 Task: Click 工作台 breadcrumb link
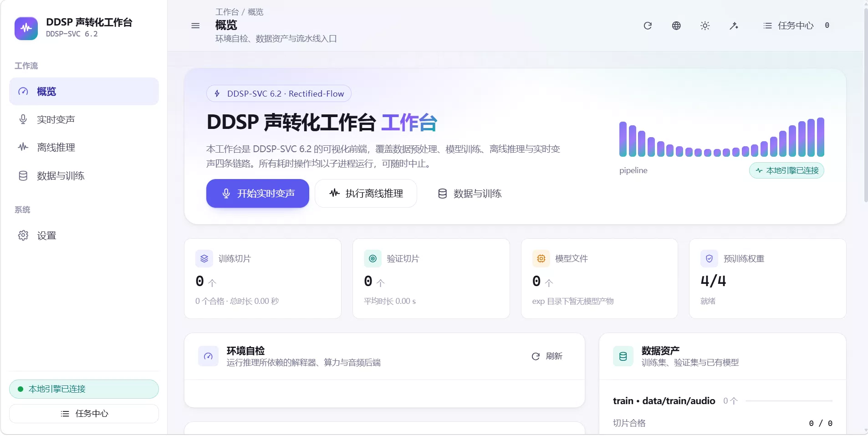point(227,12)
